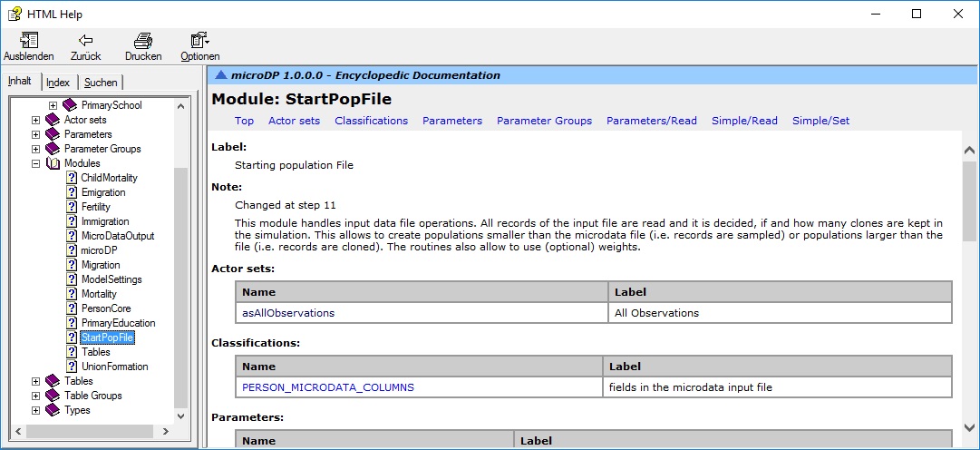Click the book icon beside Actor sets

click(53, 120)
